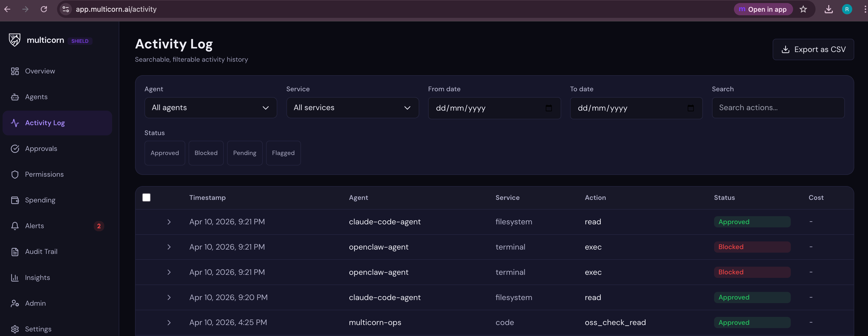Bookmark page with the star icon

803,9
